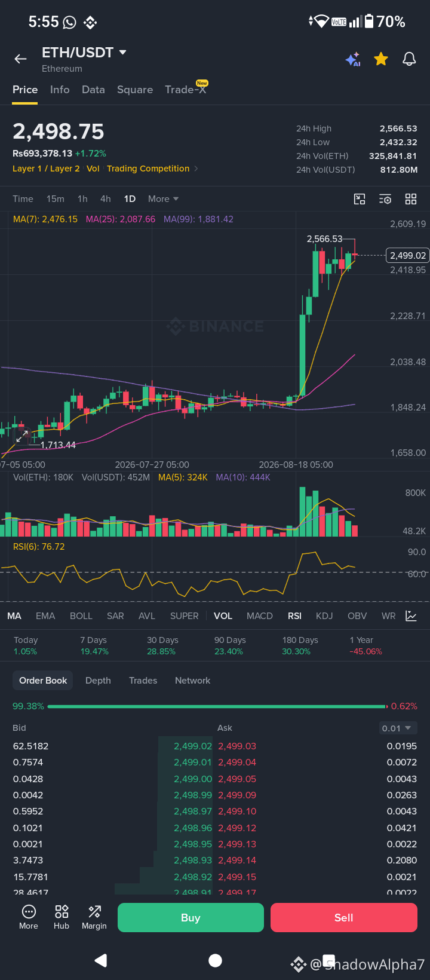Toggle the MA indicator
Screen dimensions: 430x980
pyautogui.click(x=14, y=616)
